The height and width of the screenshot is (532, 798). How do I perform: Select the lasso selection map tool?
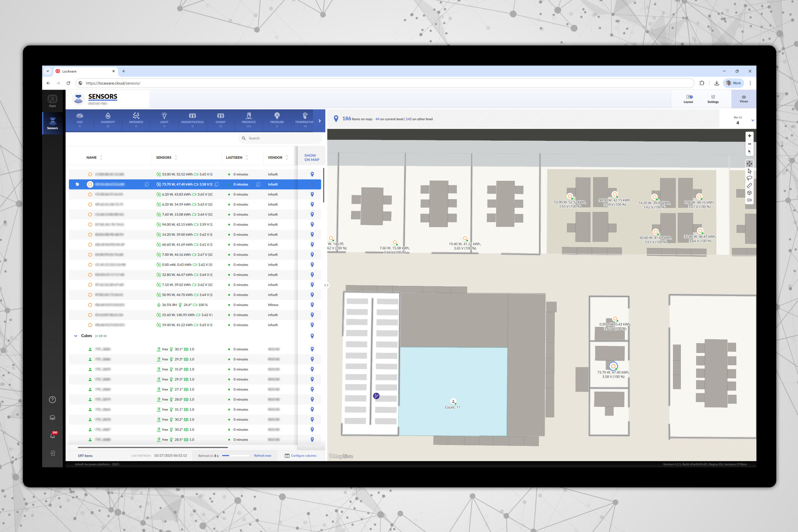749,178
